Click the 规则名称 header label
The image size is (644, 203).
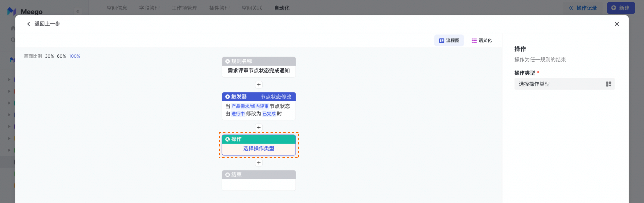(241, 61)
